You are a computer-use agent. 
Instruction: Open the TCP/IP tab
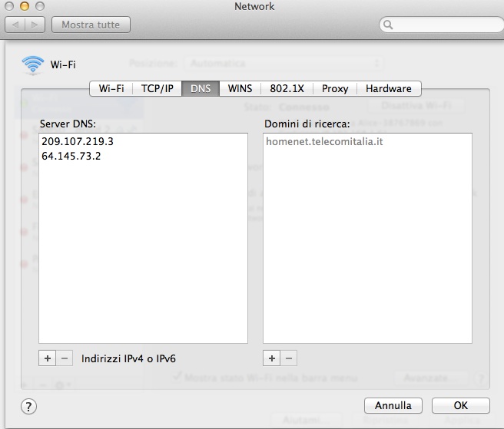point(157,88)
